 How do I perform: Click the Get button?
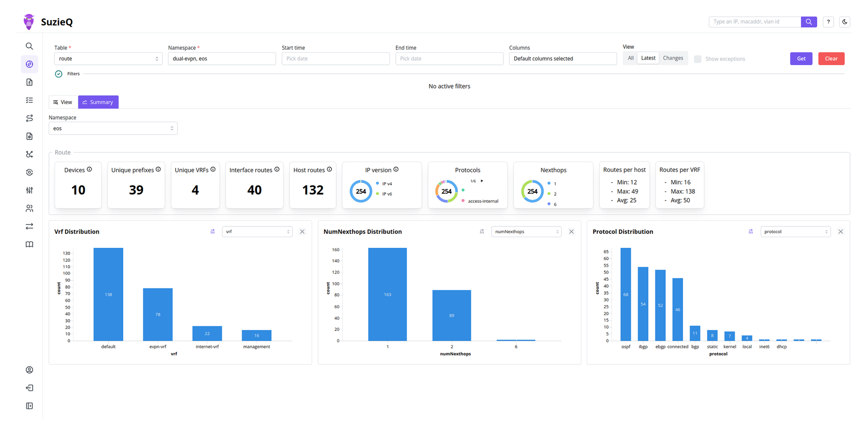801,59
